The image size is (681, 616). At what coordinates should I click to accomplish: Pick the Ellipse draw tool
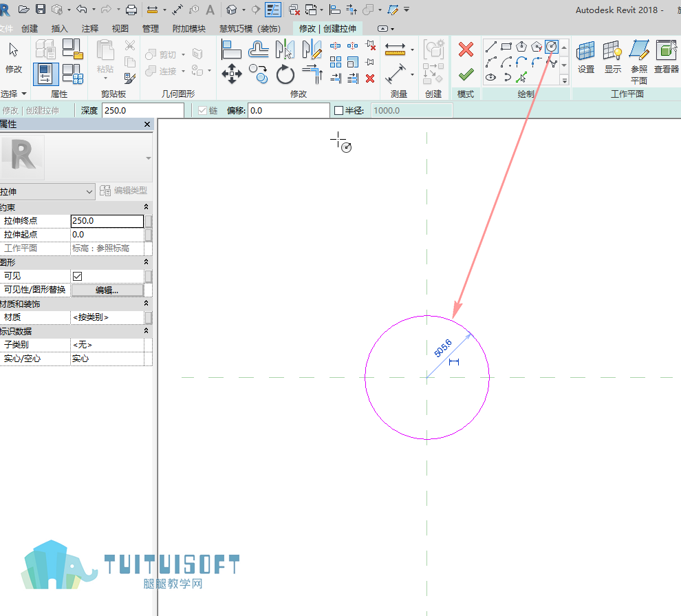click(x=490, y=77)
